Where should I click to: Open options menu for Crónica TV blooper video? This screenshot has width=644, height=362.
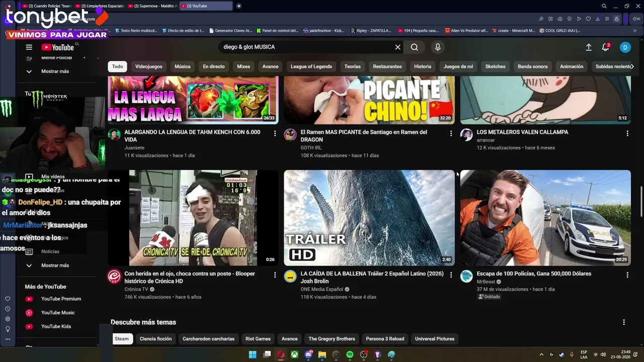(x=275, y=275)
